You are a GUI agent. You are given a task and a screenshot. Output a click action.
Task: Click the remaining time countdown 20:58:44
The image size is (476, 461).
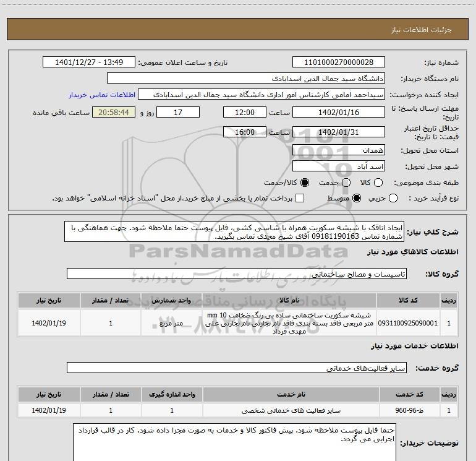pos(114,112)
